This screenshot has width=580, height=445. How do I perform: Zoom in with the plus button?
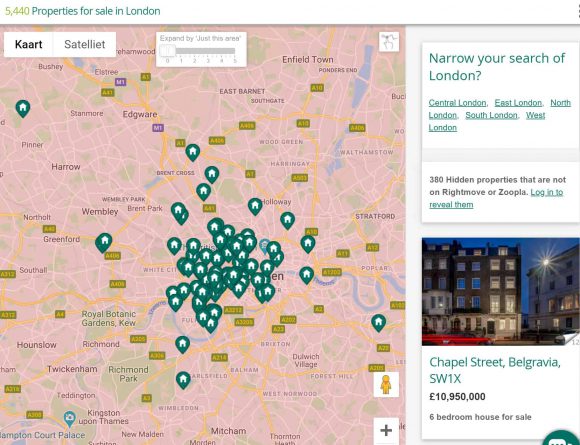point(386,430)
